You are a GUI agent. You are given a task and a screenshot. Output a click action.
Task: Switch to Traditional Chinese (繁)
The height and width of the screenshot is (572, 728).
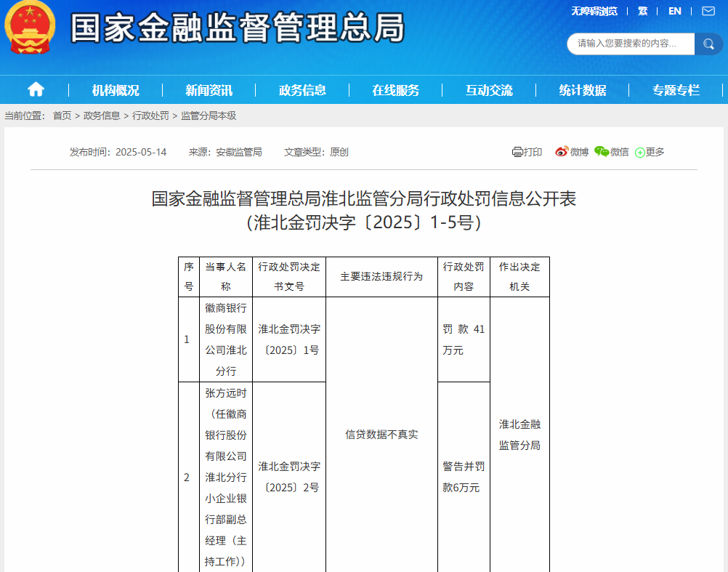pos(642,11)
